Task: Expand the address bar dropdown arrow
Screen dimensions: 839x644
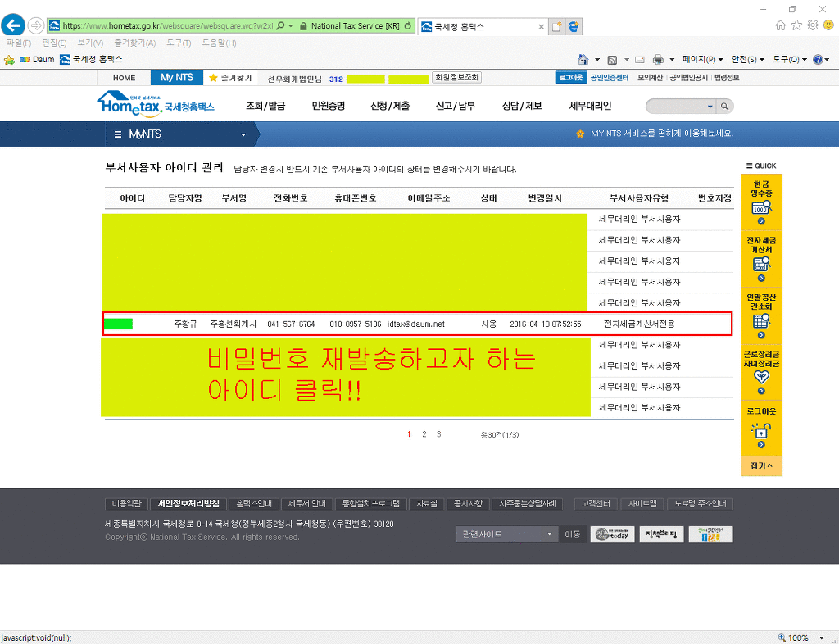Action: (291, 25)
